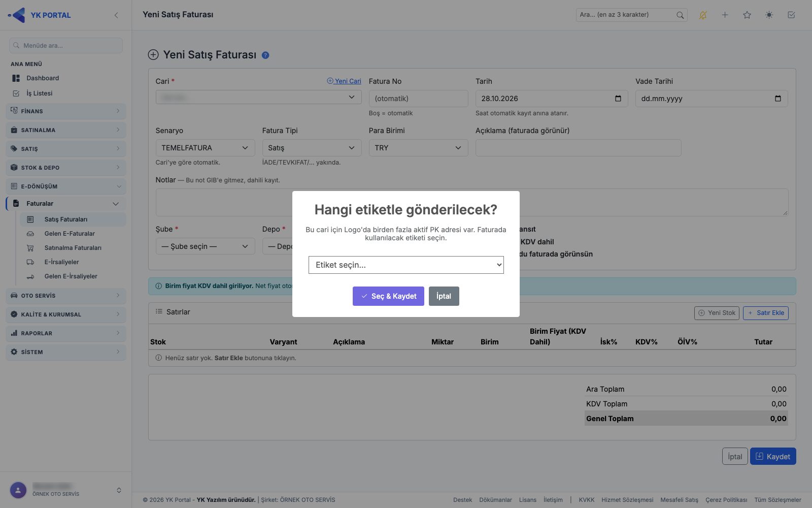Open the Vade Tarihi calendar picker icon
This screenshot has height=508, width=812.
(778, 99)
